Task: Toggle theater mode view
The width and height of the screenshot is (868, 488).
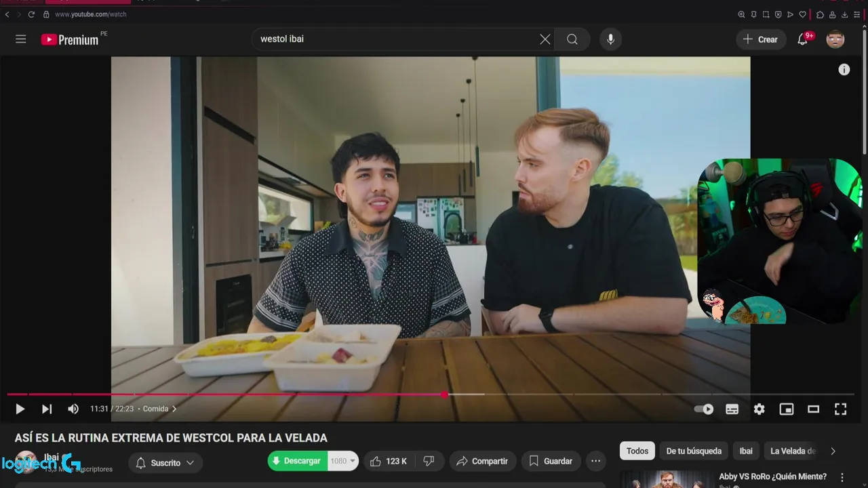Action: (814, 409)
